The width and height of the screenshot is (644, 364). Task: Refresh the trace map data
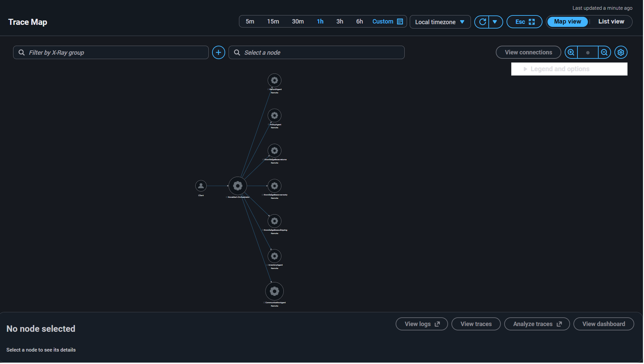point(482,22)
